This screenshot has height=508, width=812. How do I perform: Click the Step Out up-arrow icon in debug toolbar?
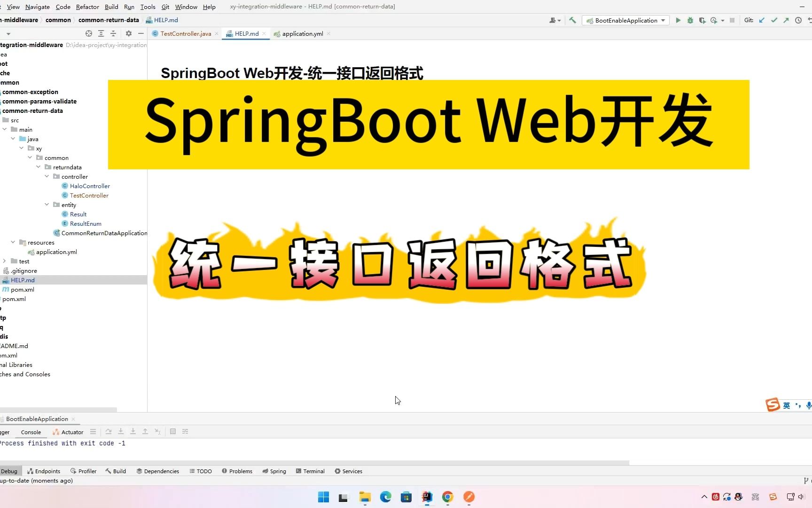(145, 431)
